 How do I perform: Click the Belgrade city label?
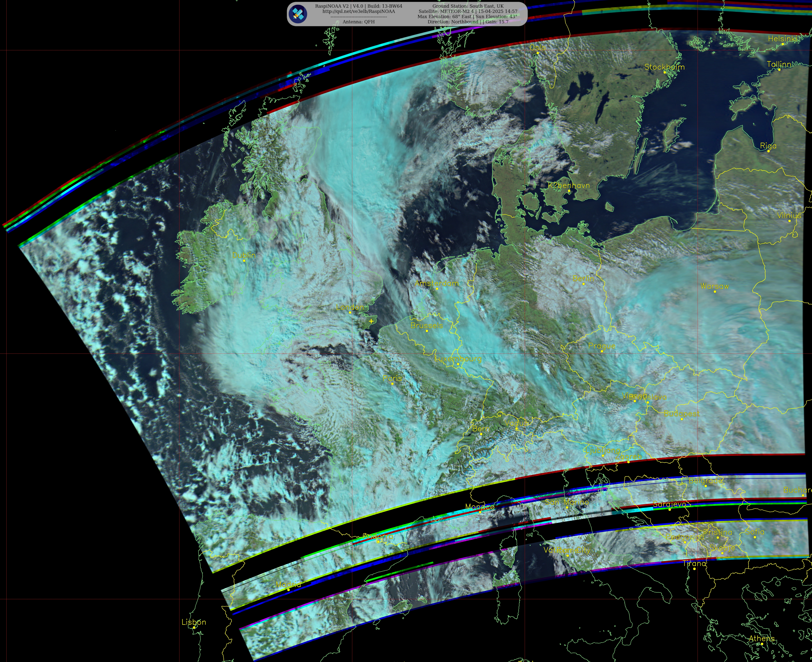tap(705, 481)
